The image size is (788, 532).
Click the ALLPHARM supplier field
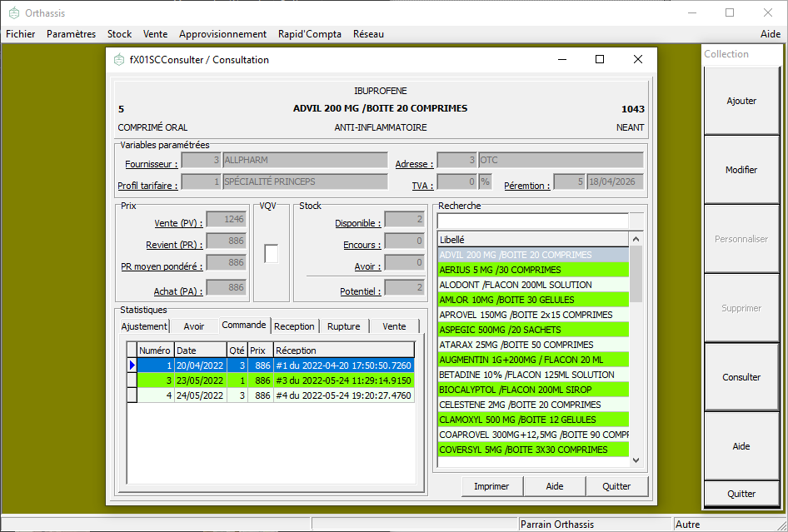pos(305,160)
